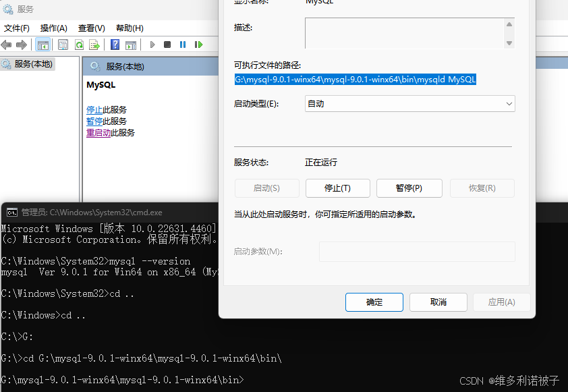The height and width of the screenshot is (392, 568).
Task: Click inside the 描述 text box
Action: (405, 33)
